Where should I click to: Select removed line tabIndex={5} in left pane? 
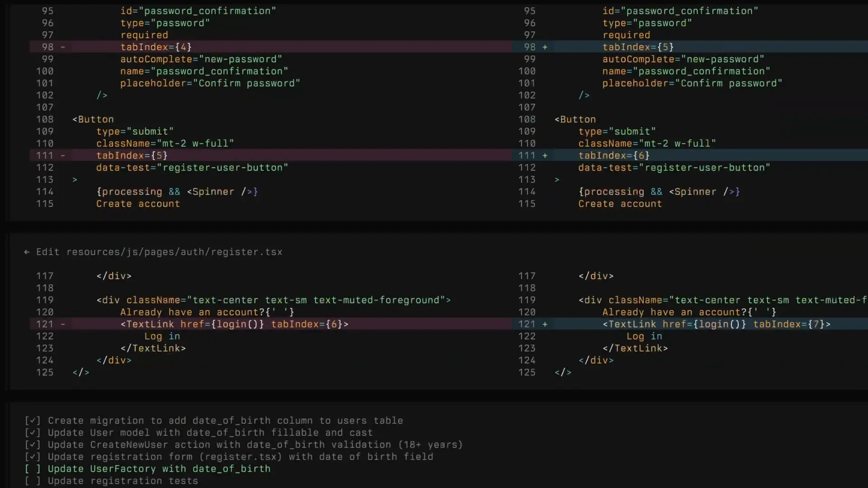pos(132,155)
